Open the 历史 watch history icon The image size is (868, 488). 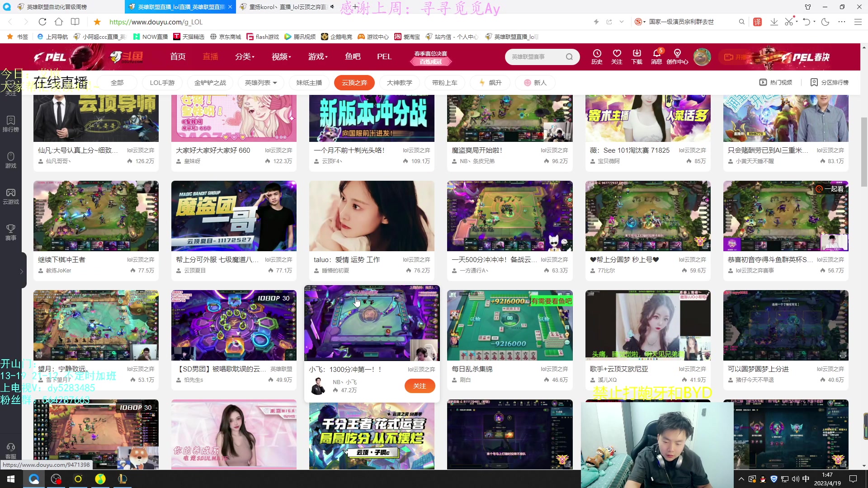[x=597, y=57]
